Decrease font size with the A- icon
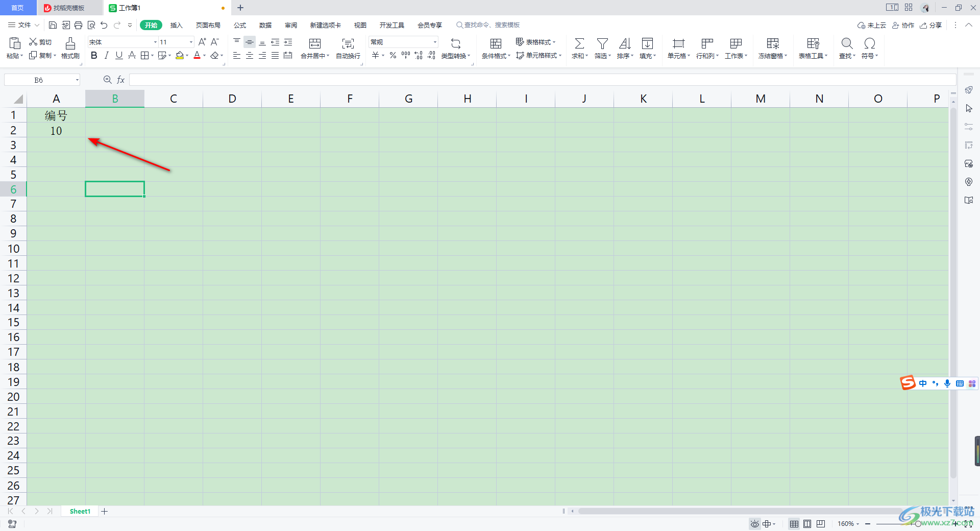 tap(215, 42)
